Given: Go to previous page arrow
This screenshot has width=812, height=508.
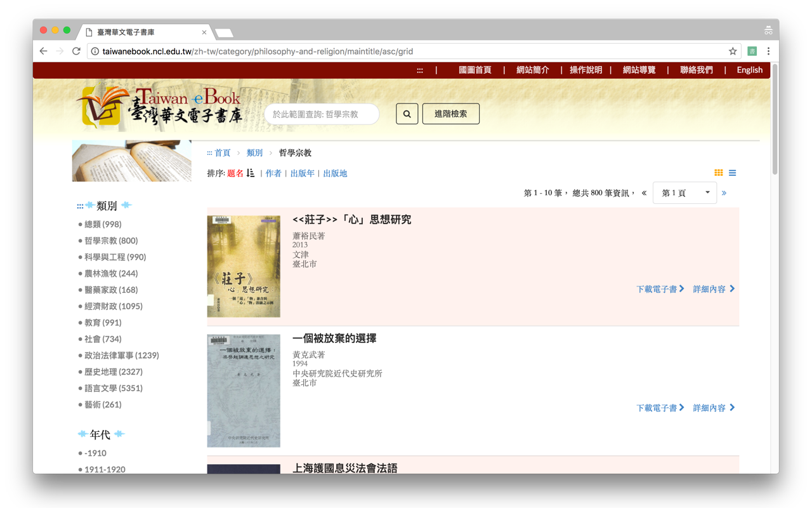Looking at the screenshot, I should pos(644,193).
